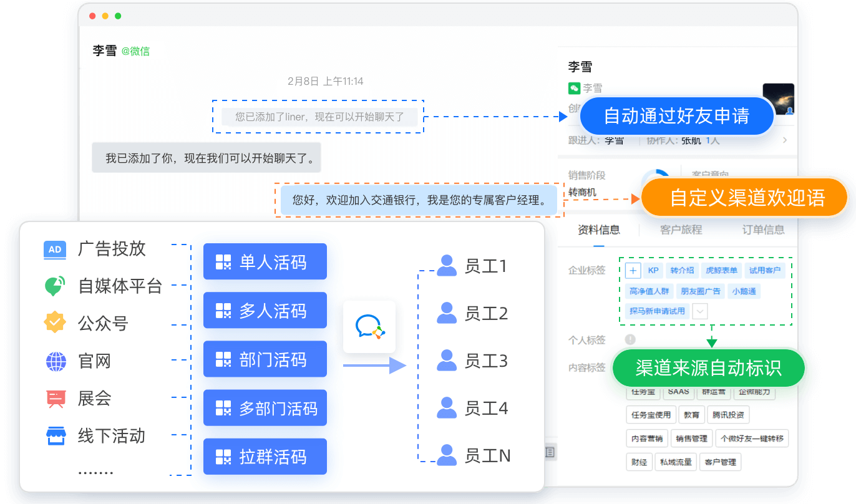Image resolution: width=856 pixels, height=504 pixels.
Task: Switch to the 资料信息 tab
Action: pyautogui.click(x=599, y=230)
